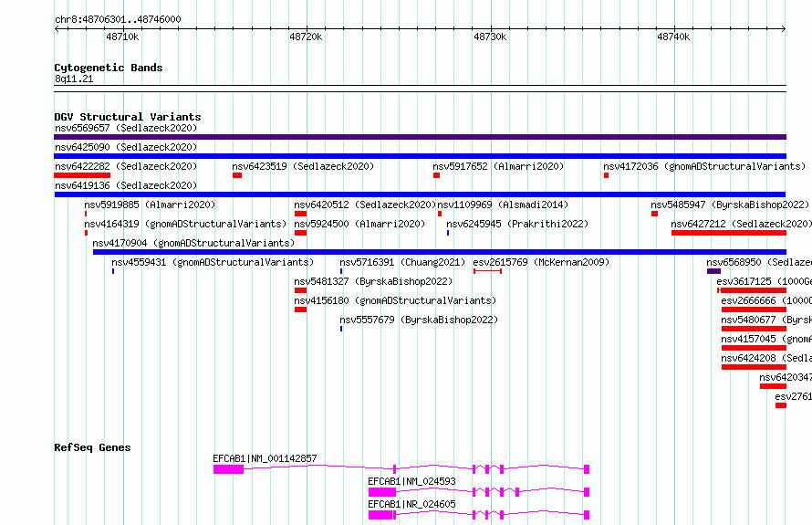Click the nsv4164319 (gnomADStructuralVariants) label
The height and width of the screenshot is (525, 812).
point(185,224)
